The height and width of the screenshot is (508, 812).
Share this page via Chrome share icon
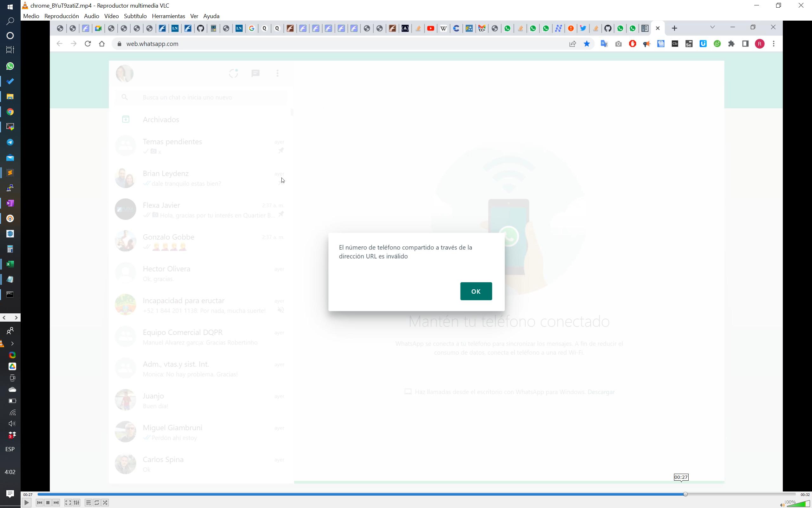(573, 44)
